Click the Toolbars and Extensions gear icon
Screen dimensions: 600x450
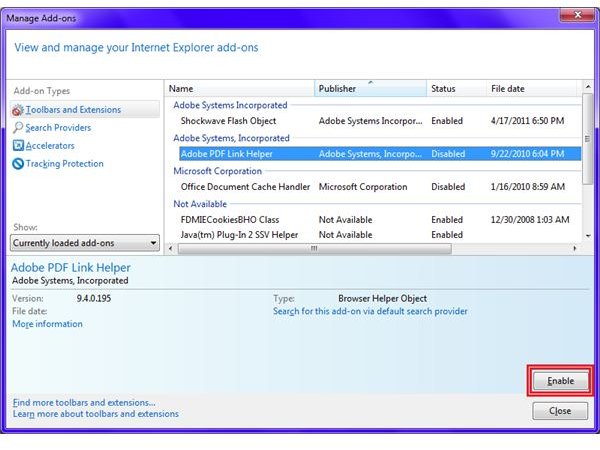click(x=18, y=110)
